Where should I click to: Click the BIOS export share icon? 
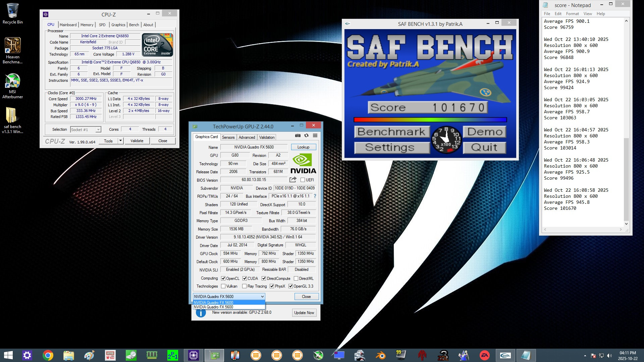(x=293, y=180)
